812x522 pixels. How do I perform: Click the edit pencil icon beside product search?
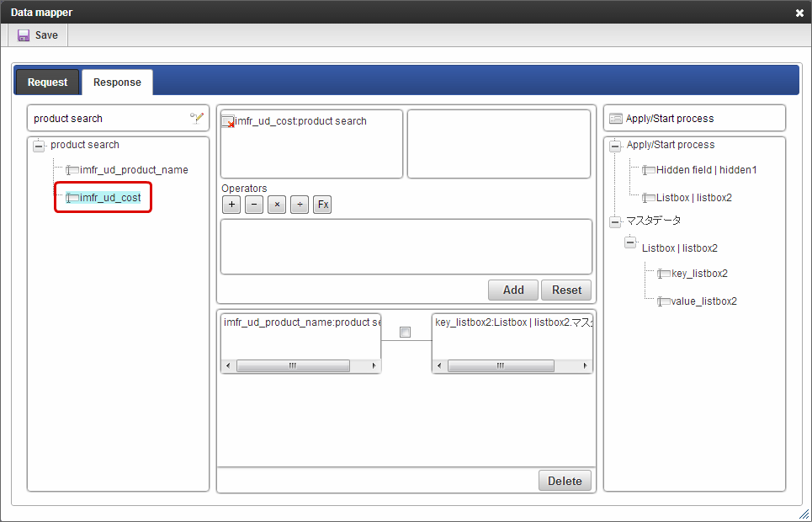click(196, 118)
